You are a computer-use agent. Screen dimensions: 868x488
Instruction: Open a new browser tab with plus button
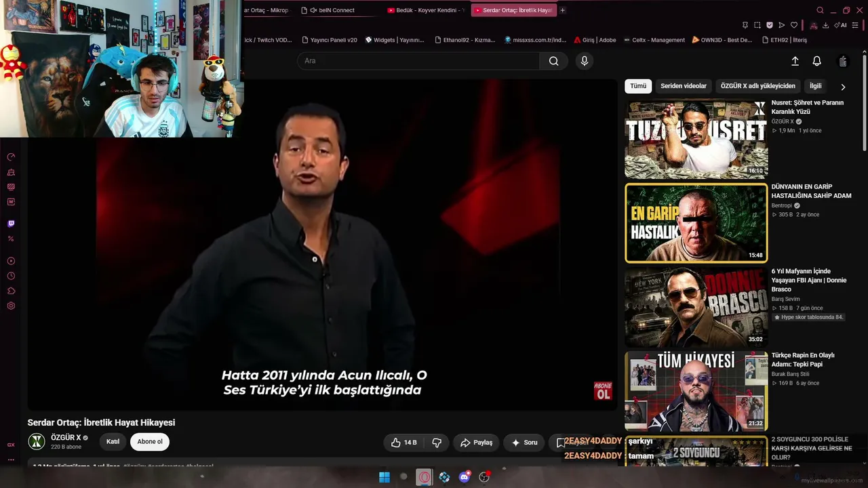[562, 10]
